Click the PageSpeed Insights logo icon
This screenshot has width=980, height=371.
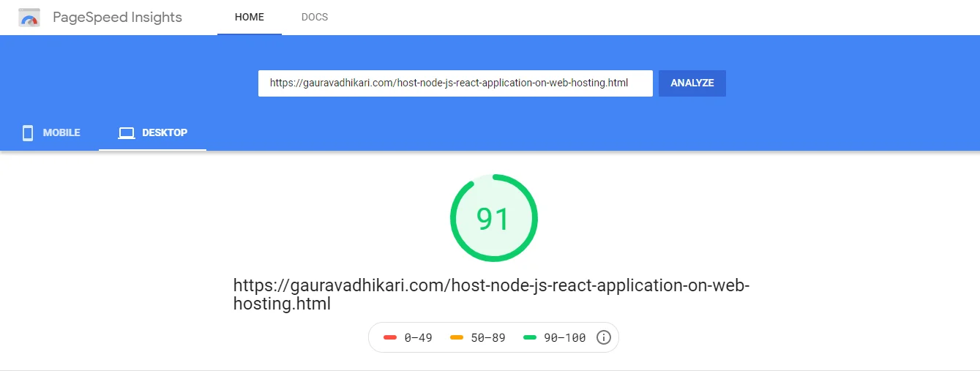coord(29,18)
